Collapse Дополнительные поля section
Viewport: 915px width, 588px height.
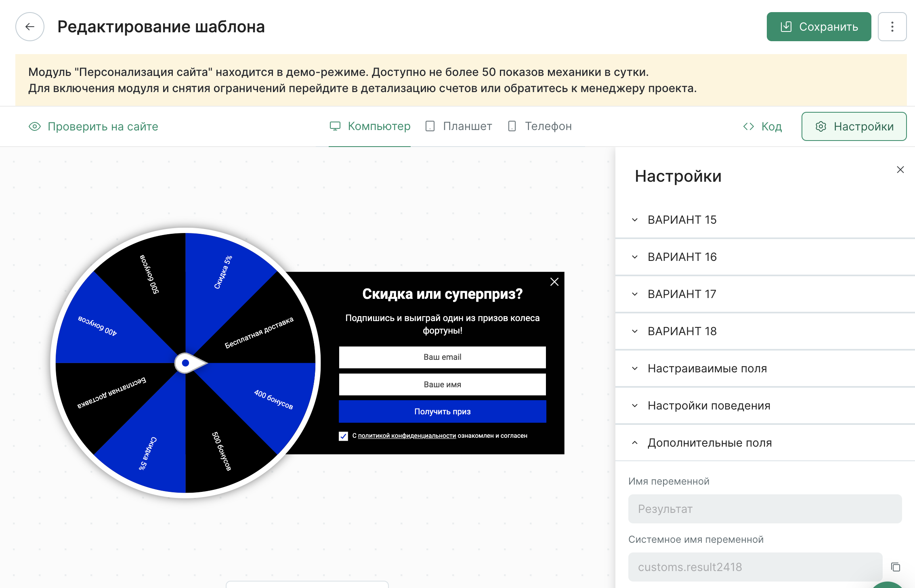click(x=765, y=443)
